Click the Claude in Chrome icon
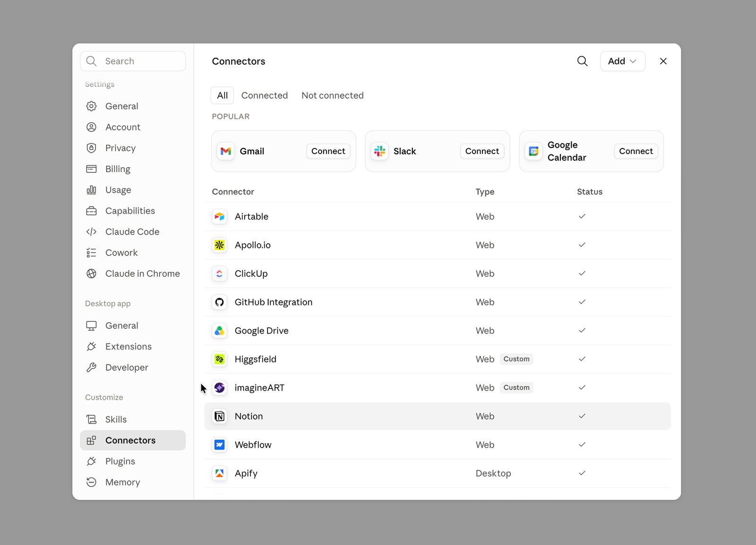This screenshot has height=545, width=756. click(x=92, y=274)
